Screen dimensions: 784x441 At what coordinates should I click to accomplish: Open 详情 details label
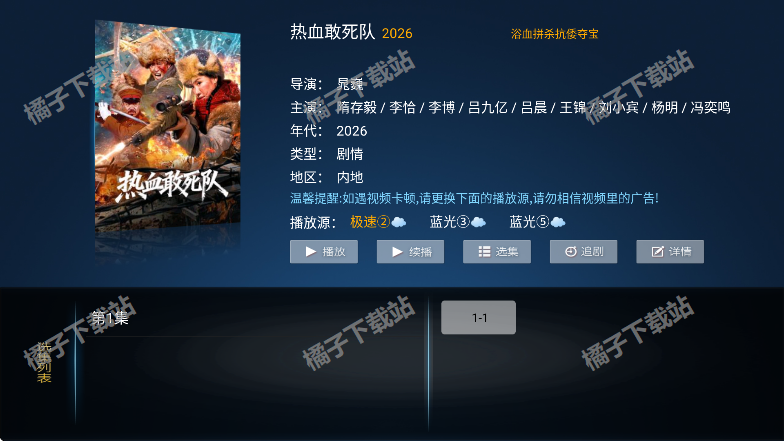[680, 252]
